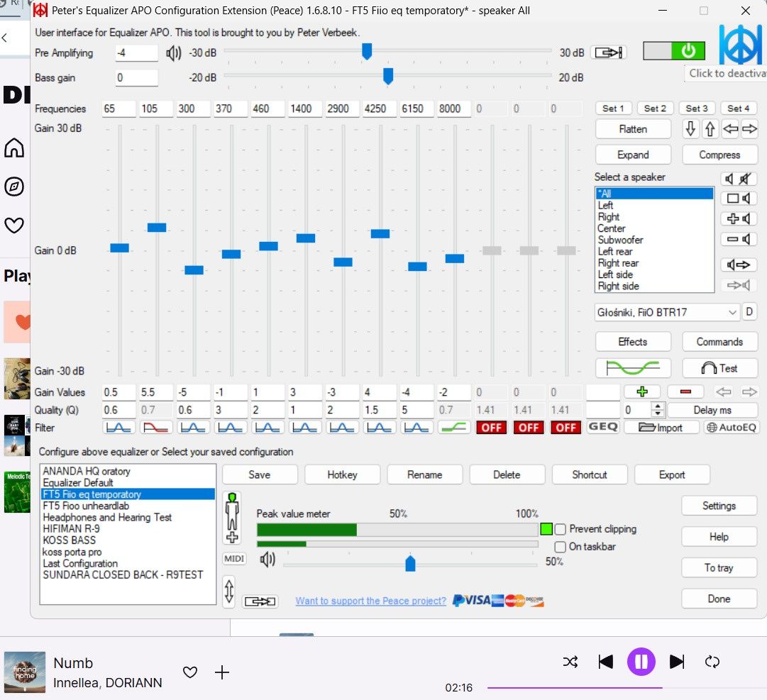Select ANANDA HQ oratory in the configuration list
Viewport: 767px width, 700px height.
[x=127, y=471]
